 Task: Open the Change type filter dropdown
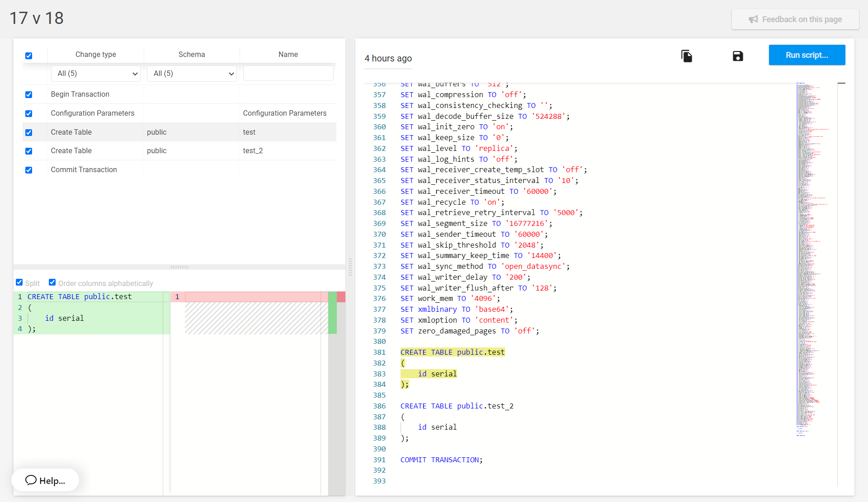coord(96,74)
